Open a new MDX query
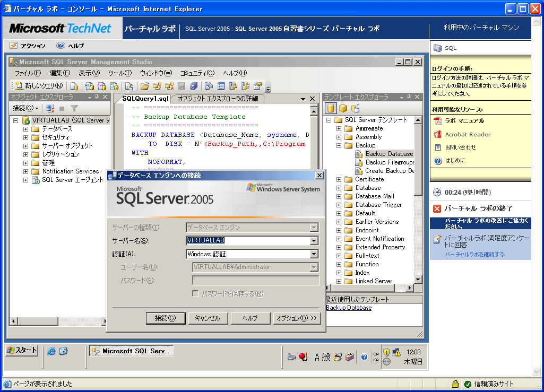This screenshot has width=544, height=392. [x=90, y=86]
